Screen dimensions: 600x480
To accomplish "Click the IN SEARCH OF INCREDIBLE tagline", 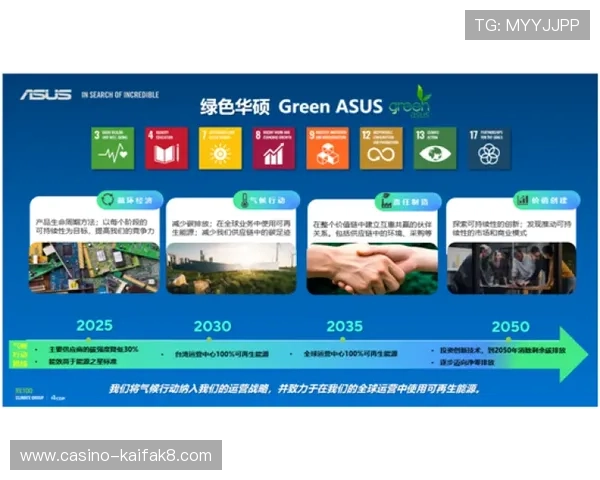I will tap(120, 95).
